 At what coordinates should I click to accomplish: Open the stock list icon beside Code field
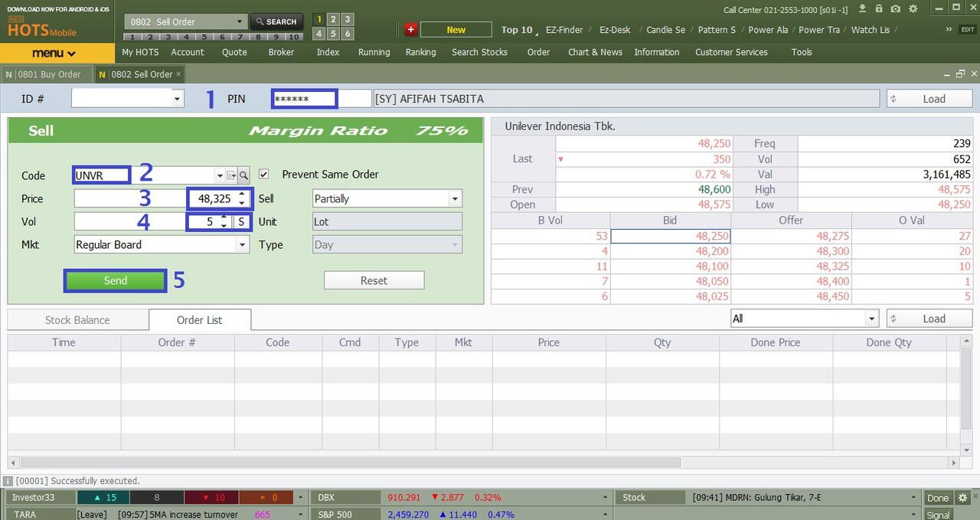232,175
